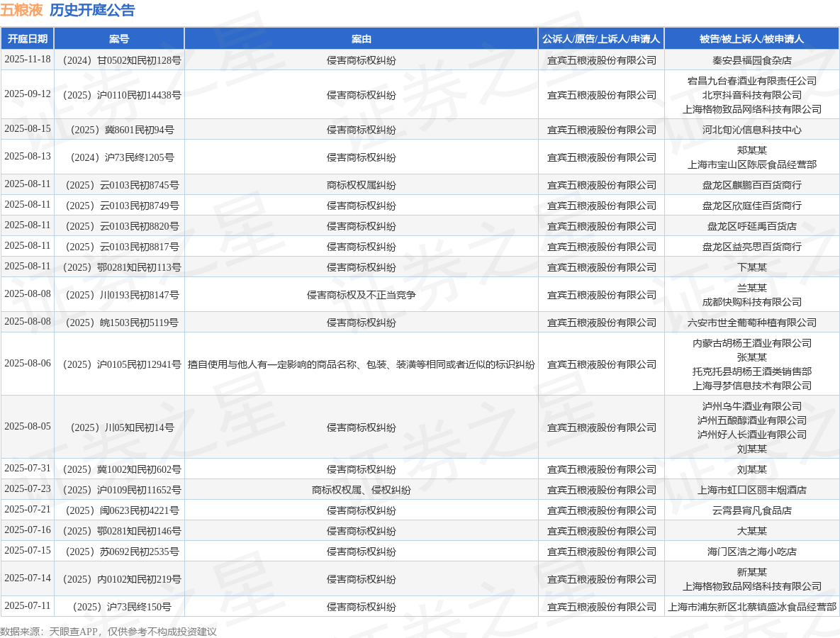Click defendant 北京抖音科技有限公司
Image resolution: width=840 pixels, height=638 pixels.
coord(751,96)
